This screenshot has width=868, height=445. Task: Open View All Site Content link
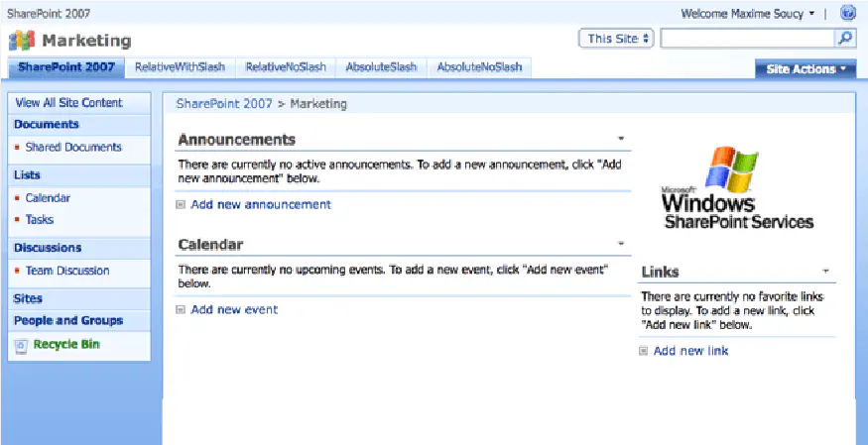69,103
